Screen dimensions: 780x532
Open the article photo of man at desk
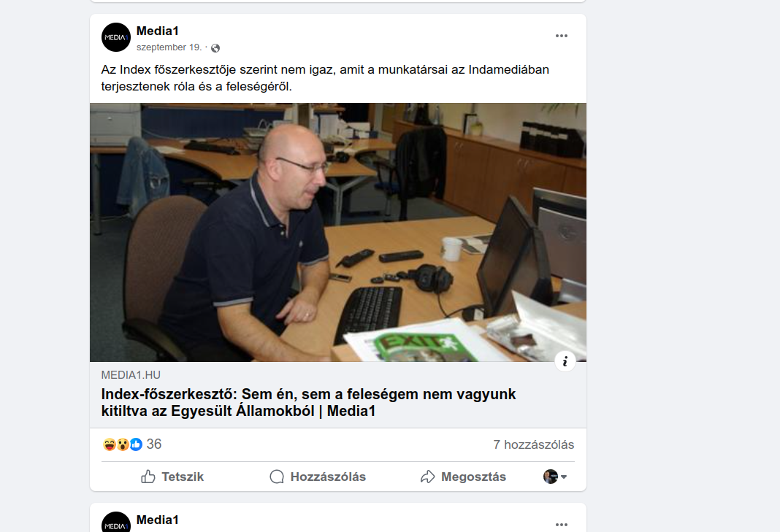click(x=337, y=232)
